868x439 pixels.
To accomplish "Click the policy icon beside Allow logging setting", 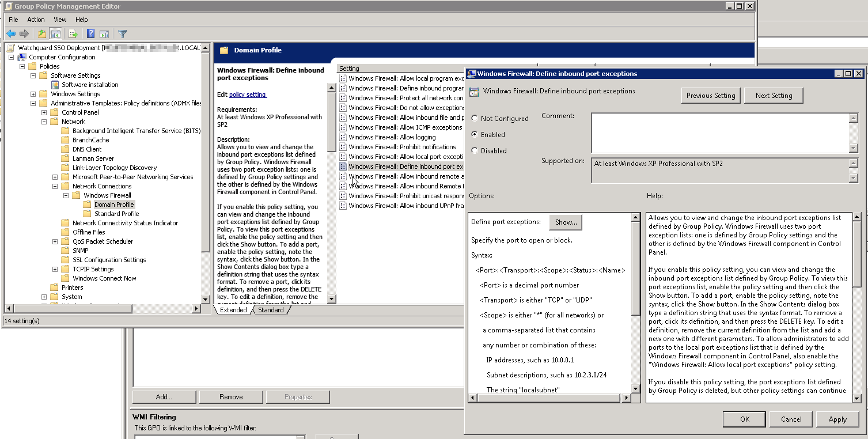I will pos(343,137).
